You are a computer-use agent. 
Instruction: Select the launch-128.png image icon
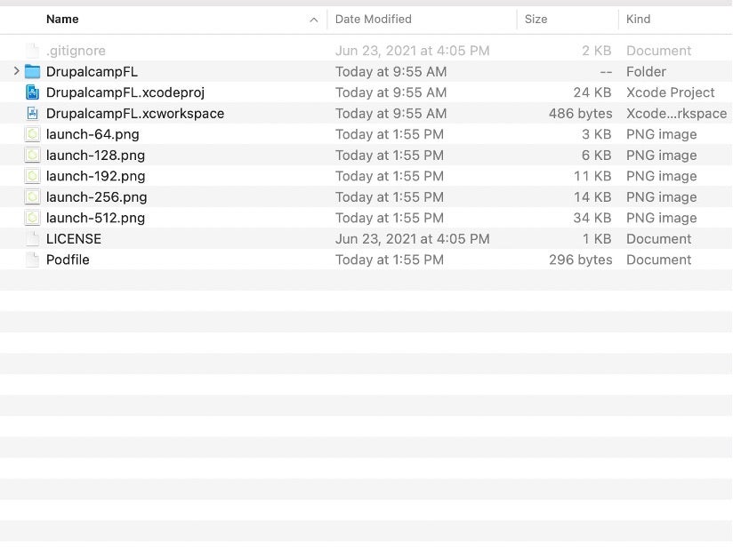click(x=33, y=156)
